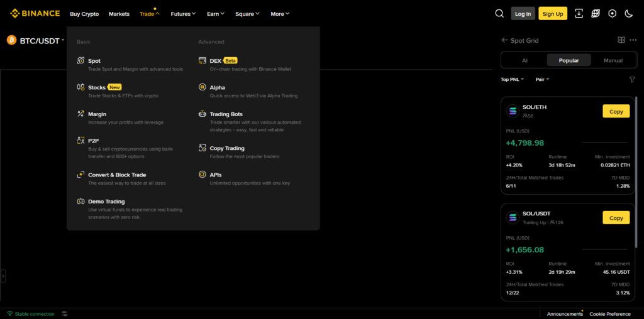Click the Convert & Block Trade icon

81,175
